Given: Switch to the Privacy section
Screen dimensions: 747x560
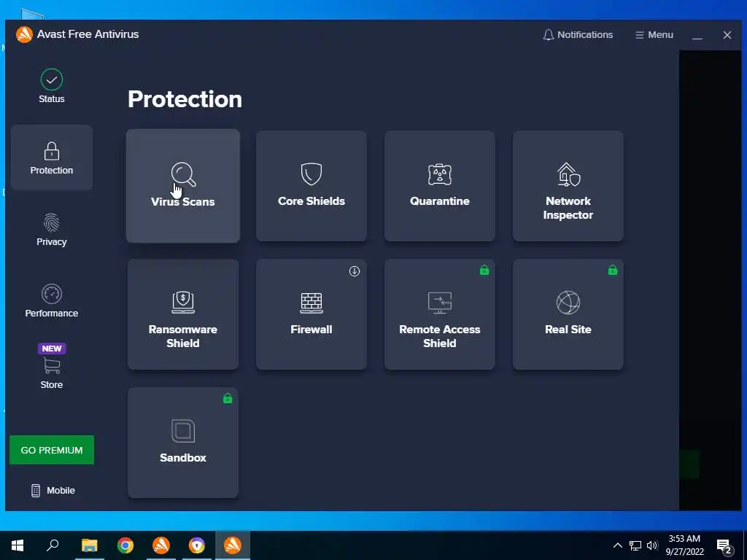Looking at the screenshot, I should (52, 230).
